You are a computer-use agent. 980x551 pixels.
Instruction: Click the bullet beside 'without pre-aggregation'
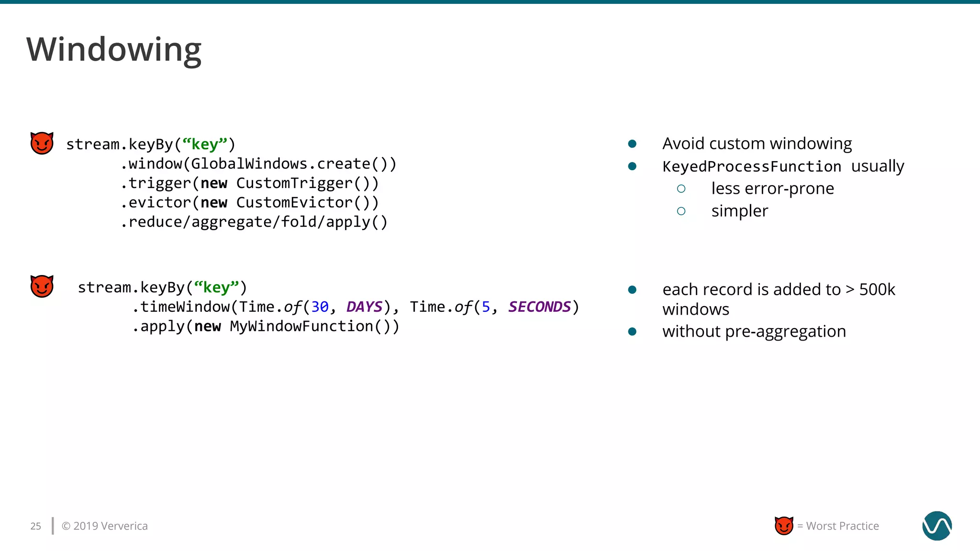pos(632,331)
